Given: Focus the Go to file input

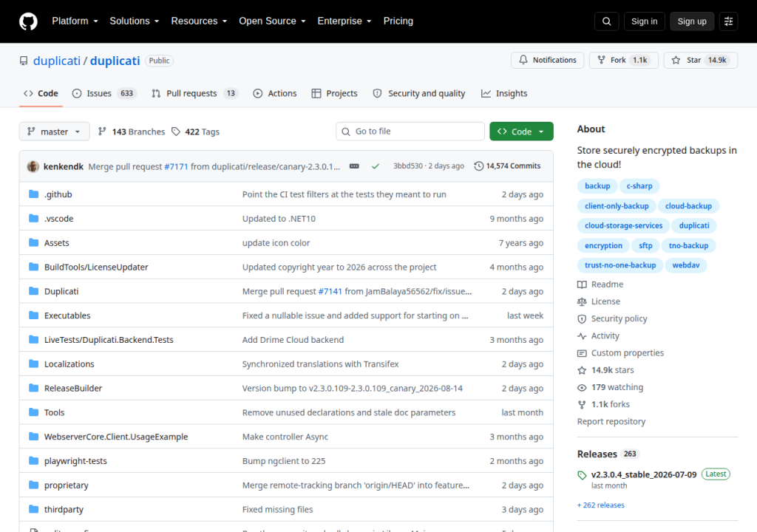Looking at the screenshot, I should 410,132.
